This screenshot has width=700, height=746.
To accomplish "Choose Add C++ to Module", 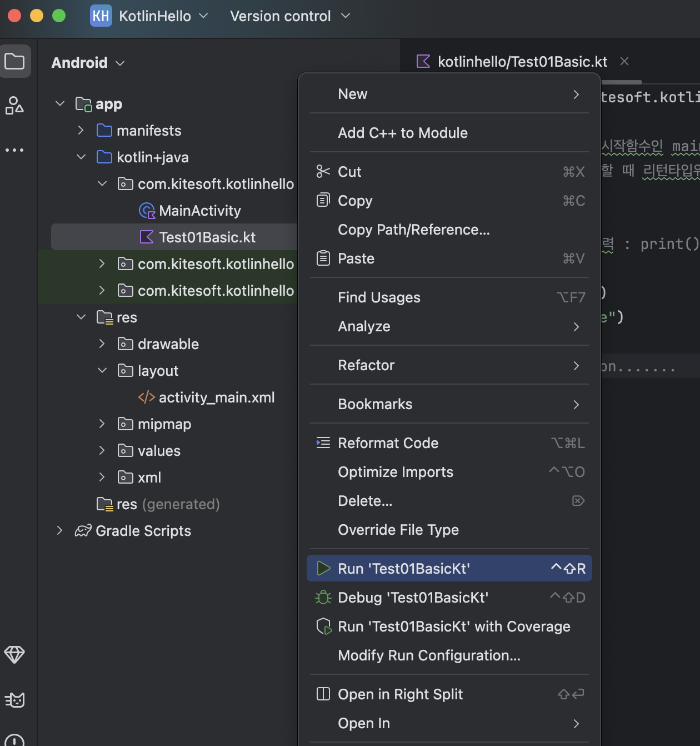I will tap(449, 133).
